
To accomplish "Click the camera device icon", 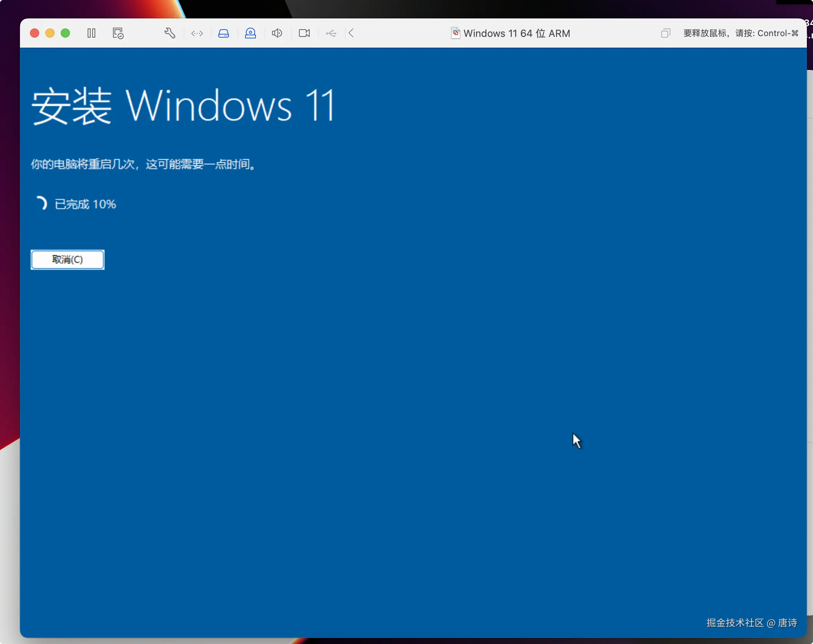I will coord(304,33).
